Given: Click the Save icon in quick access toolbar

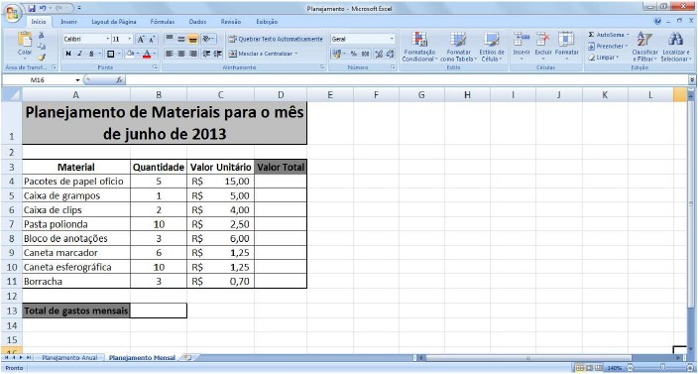Looking at the screenshot, I should [x=32, y=8].
